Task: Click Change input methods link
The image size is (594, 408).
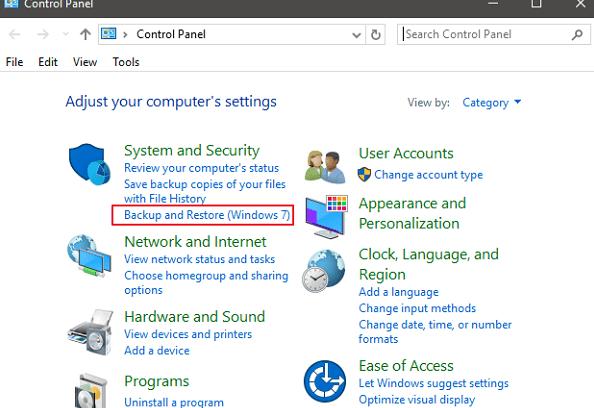Action: 417,308
